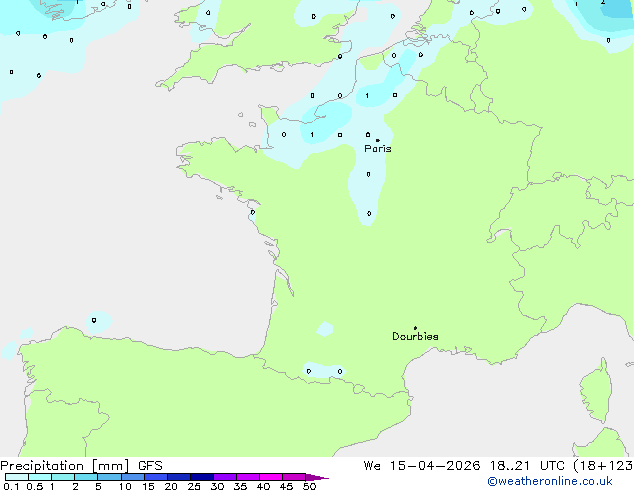This screenshot has height=490, width=634.
Task: Pick the 10–15 mm blue legend swatch
Action: tap(132, 477)
